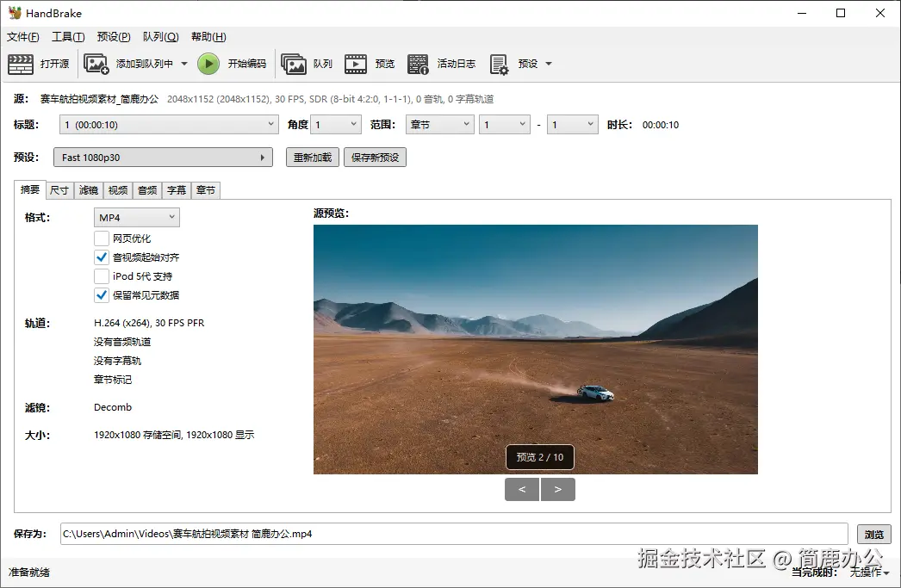This screenshot has height=588, width=901.
Task: Click the 活动日志 toolbar label
Action: 457,64
